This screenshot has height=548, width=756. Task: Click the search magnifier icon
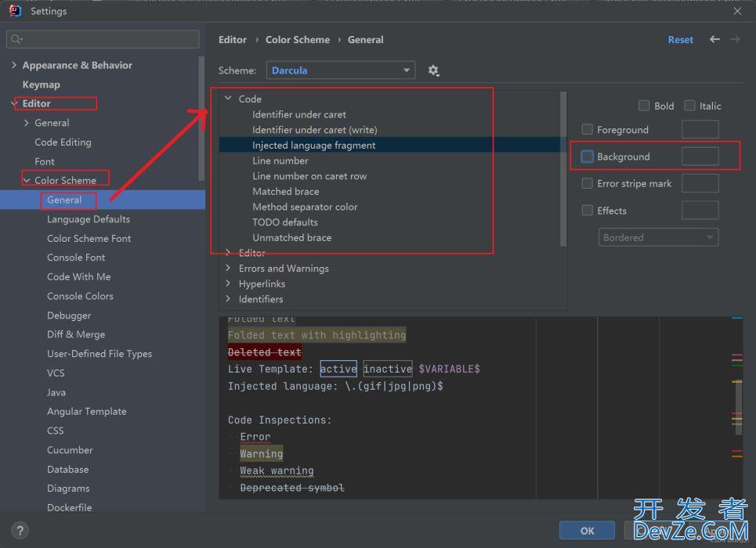(x=16, y=39)
